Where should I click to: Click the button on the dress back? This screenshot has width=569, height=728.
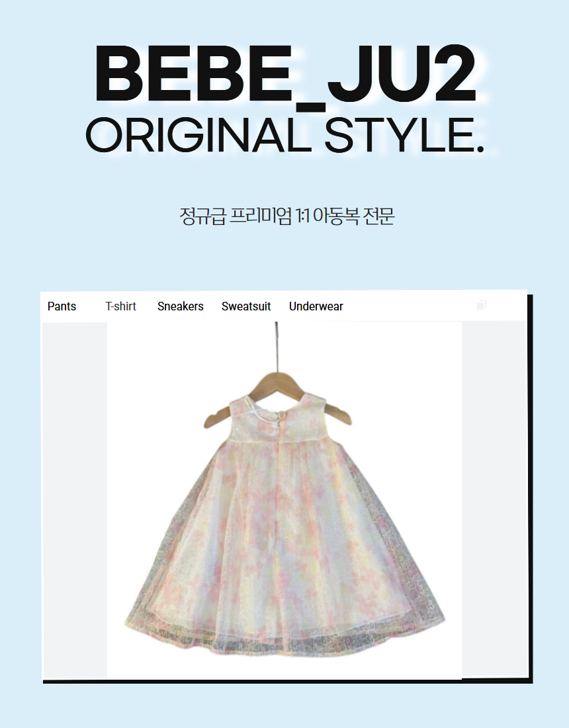click(281, 414)
